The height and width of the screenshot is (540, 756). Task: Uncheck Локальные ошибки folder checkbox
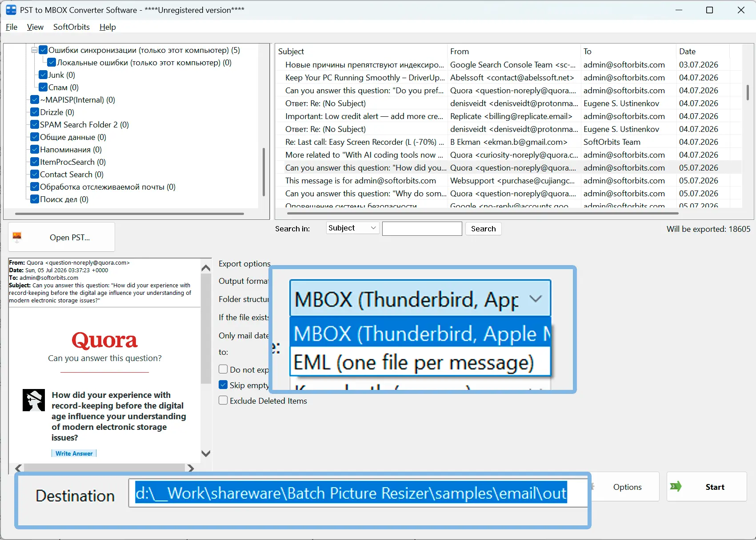tap(52, 63)
